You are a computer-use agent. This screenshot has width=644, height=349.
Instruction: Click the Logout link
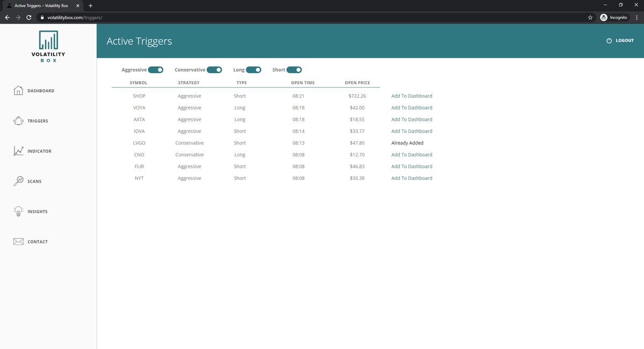tap(625, 41)
